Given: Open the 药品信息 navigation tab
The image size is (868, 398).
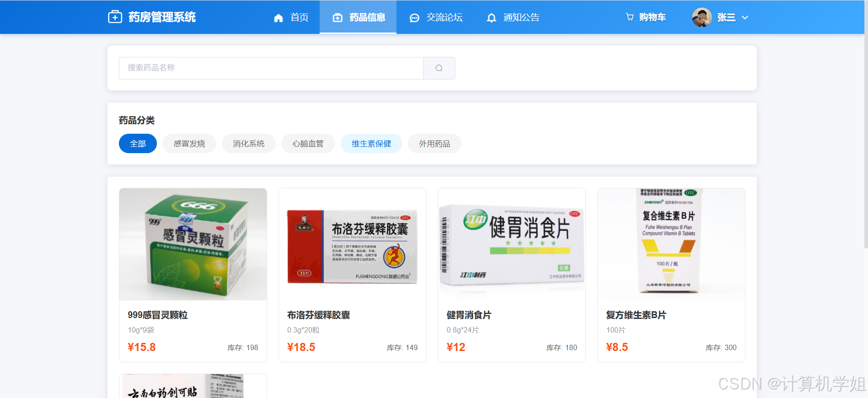Looking at the screenshot, I should point(358,17).
